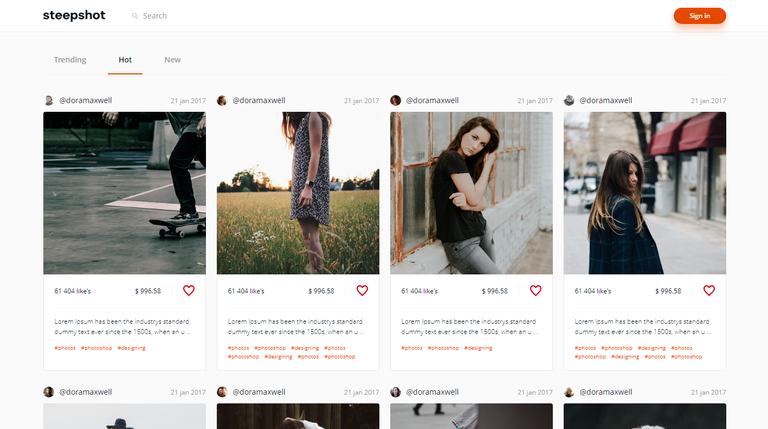Viewport: 768px width, 429px height.
Task: Click the orange Sign in button
Action: click(699, 16)
